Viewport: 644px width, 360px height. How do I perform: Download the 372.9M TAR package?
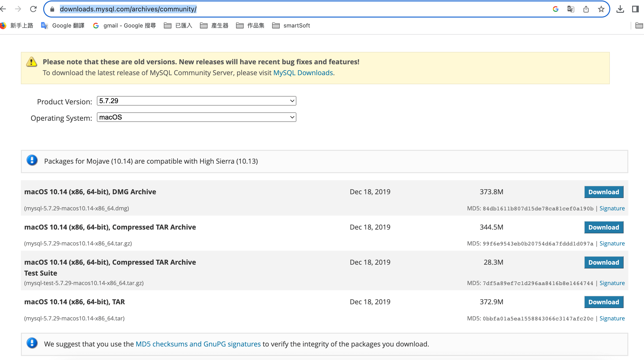pyautogui.click(x=603, y=302)
